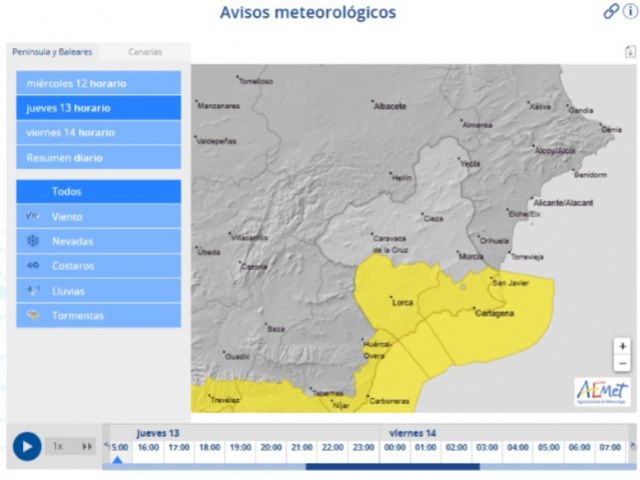The image size is (640, 480).
Task: Filter warnings by Tormentas
Action: 98,316
